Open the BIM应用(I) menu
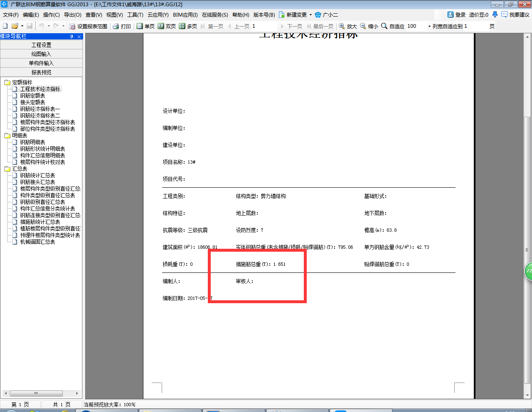 point(185,15)
